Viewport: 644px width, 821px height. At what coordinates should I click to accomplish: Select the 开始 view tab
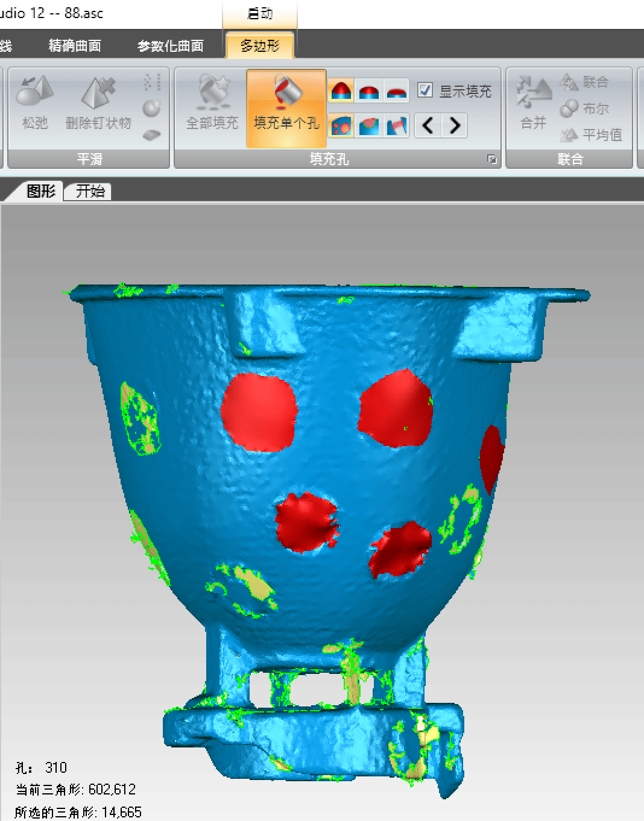pos(90,191)
